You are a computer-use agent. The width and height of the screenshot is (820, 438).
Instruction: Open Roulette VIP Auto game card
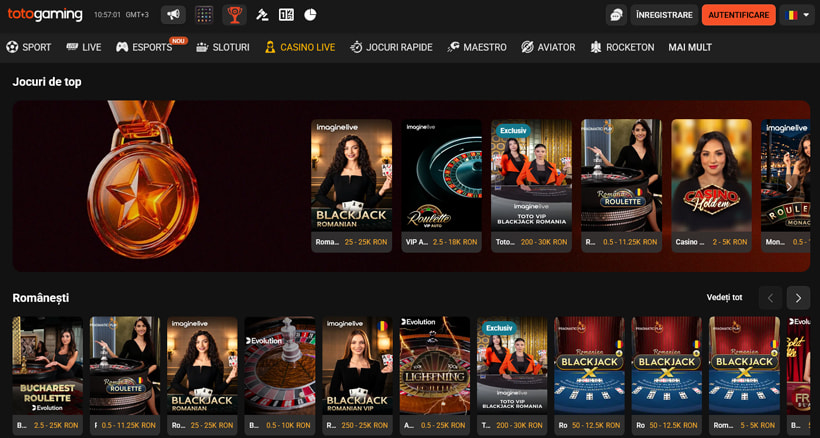pyautogui.click(x=441, y=186)
